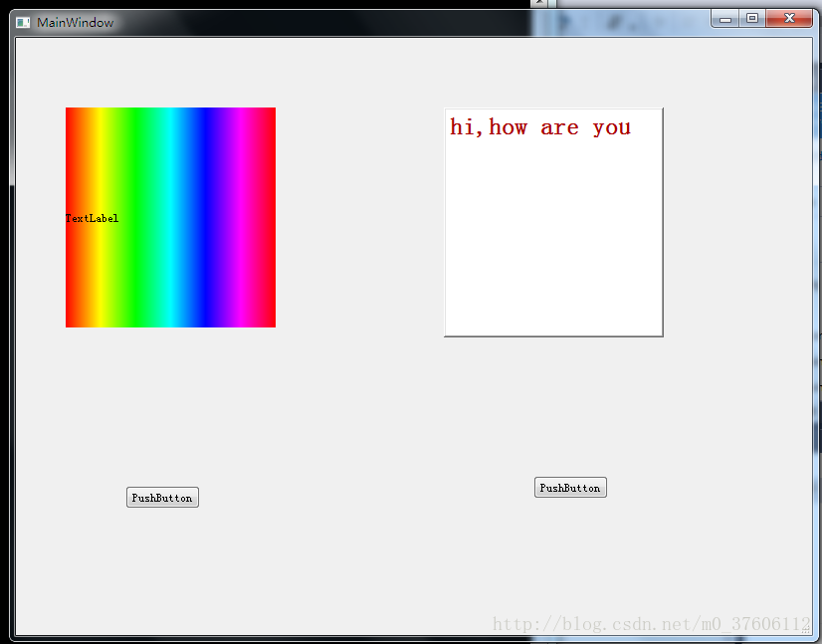822x644 pixels.
Task: Click the "MainWindow" title text
Action: (x=75, y=23)
